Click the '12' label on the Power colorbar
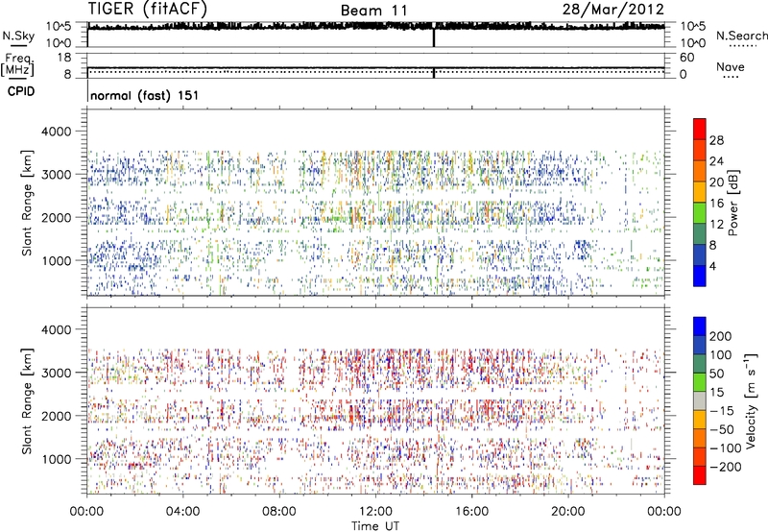 [716, 225]
